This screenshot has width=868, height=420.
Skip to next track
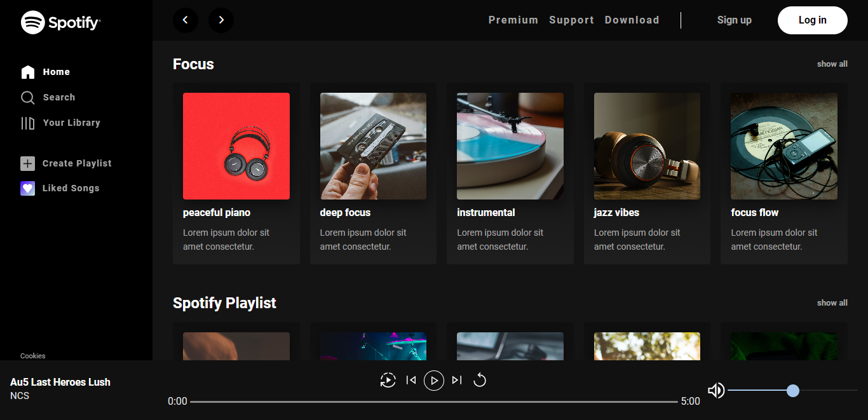pyautogui.click(x=457, y=380)
